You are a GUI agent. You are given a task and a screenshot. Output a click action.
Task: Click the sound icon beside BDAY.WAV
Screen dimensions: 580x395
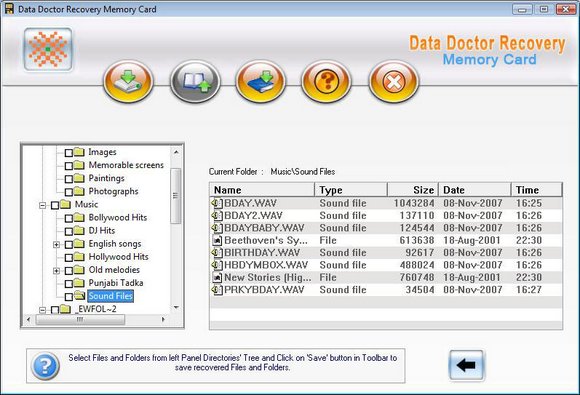217,203
